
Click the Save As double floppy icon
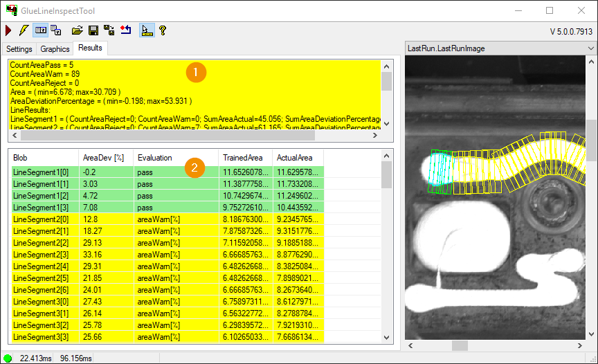(109, 30)
